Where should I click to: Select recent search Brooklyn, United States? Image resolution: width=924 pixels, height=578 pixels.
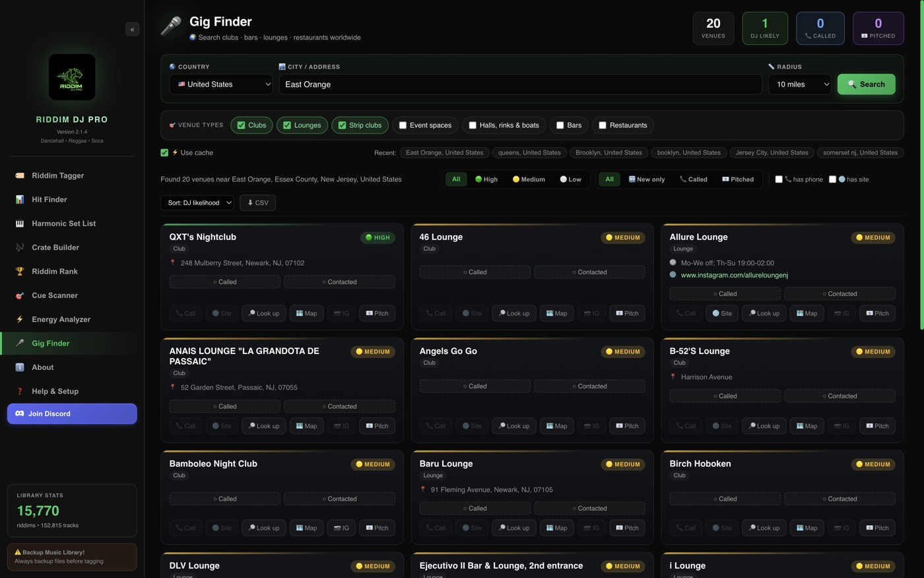pyautogui.click(x=609, y=153)
